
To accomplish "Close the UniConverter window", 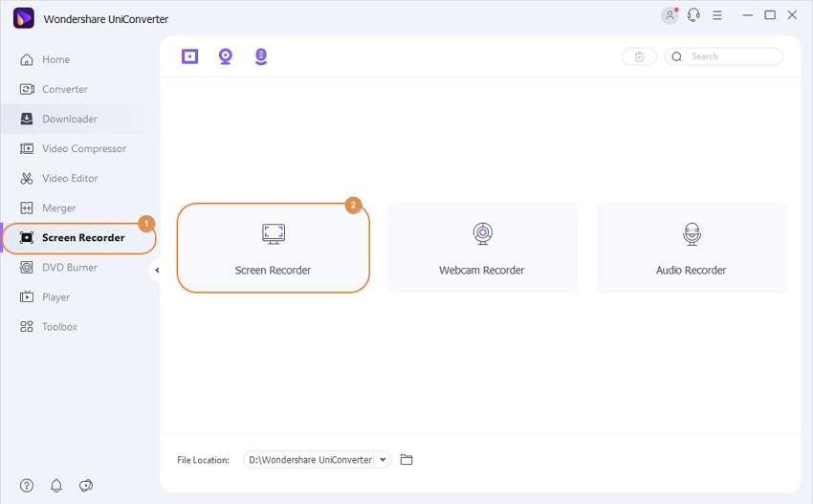I will pyautogui.click(x=792, y=15).
